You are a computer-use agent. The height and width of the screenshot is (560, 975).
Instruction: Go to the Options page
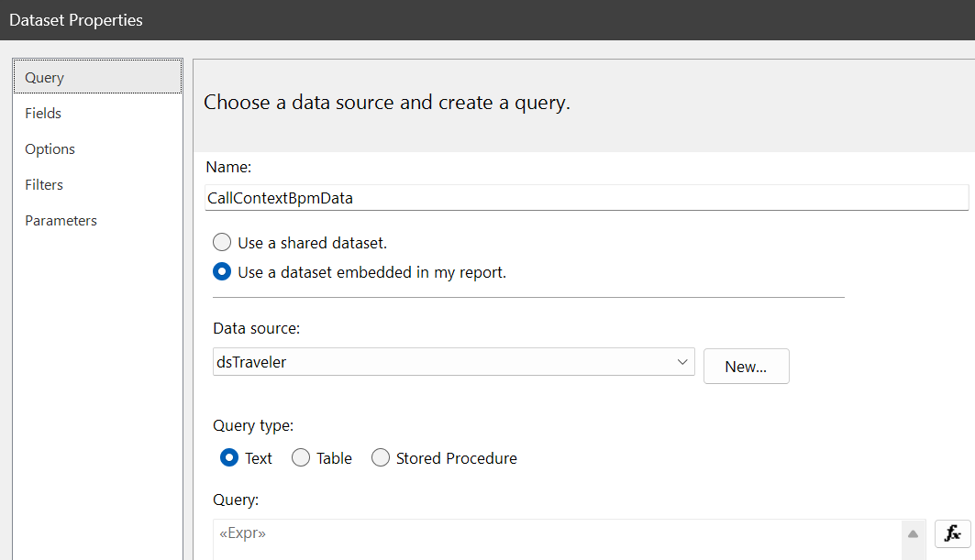50,149
